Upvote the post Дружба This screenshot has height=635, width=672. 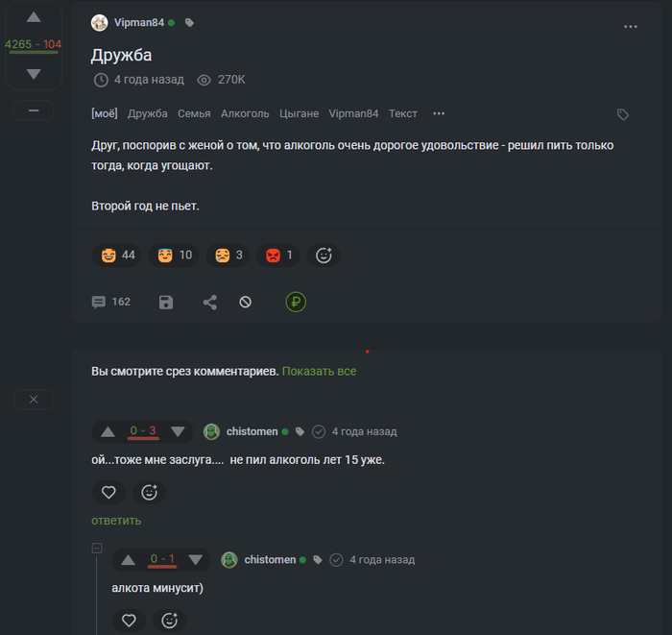pos(34,17)
